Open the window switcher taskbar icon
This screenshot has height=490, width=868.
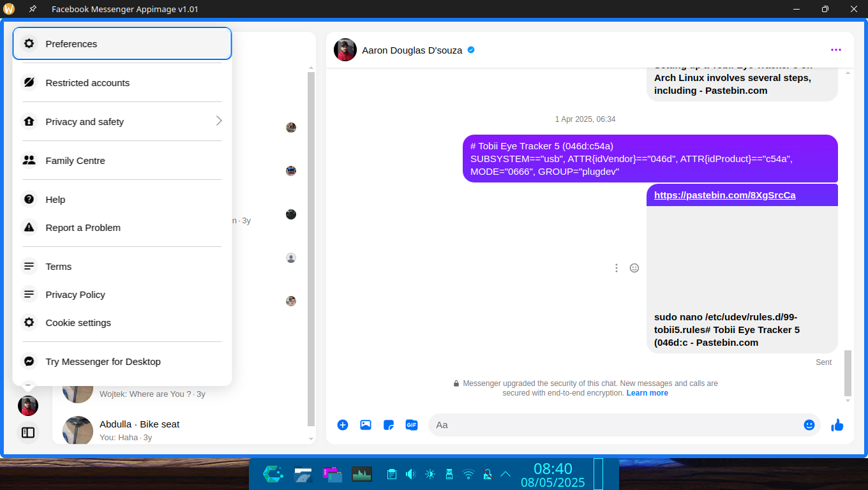[333, 474]
